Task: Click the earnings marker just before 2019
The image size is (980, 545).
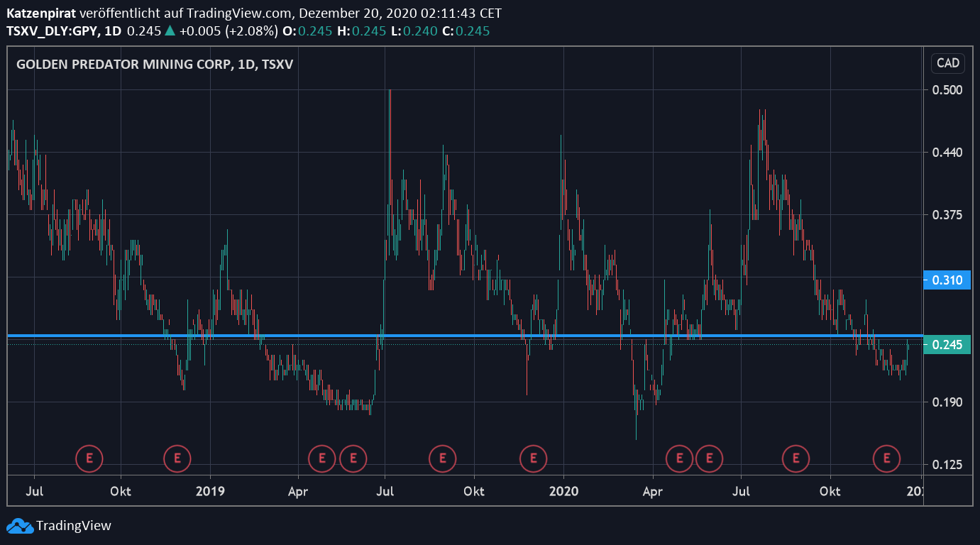Action: pyautogui.click(x=177, y=458)
